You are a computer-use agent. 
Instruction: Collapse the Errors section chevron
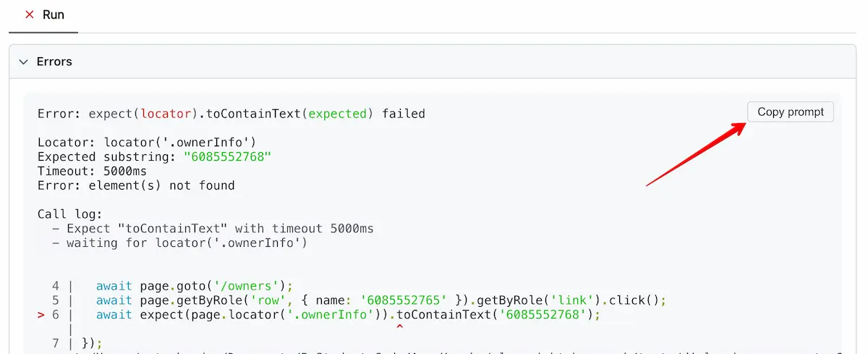coord(23,62)
